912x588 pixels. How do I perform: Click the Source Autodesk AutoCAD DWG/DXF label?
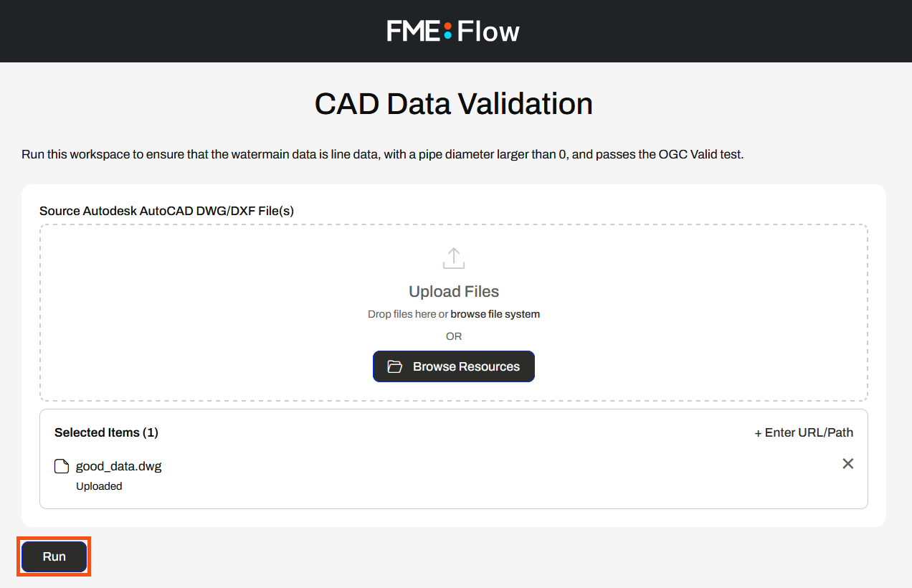[x=166, y=211]
